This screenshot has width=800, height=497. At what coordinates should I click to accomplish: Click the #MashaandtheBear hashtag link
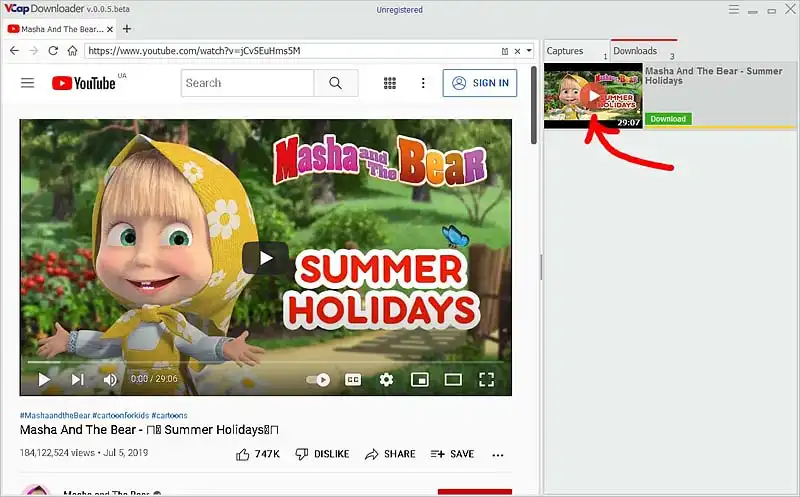pyautogui.click(x=55, y=415)
